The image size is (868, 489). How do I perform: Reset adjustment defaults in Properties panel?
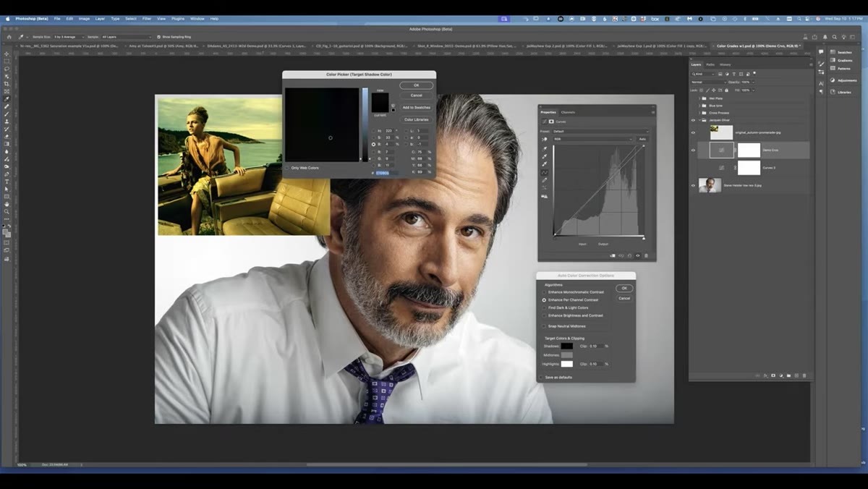point(629,255)
